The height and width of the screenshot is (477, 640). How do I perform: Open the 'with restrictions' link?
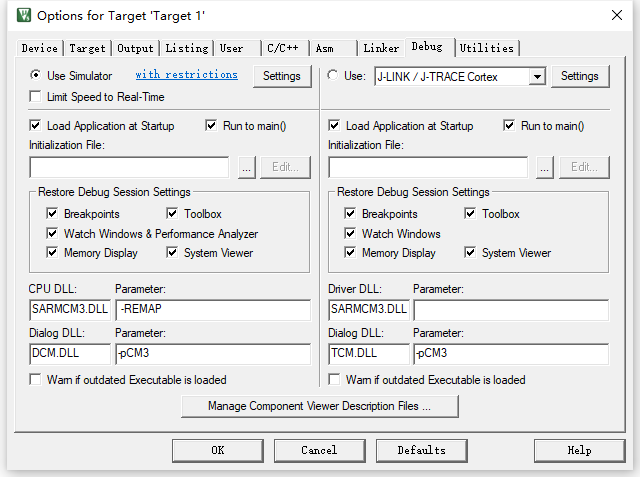(x=187, y=75)
